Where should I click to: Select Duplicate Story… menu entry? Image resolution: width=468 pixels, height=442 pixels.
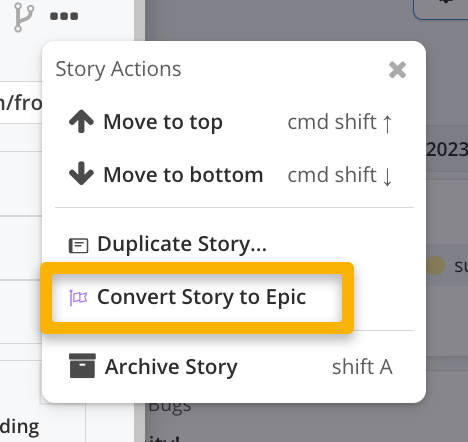coord(182,244)
